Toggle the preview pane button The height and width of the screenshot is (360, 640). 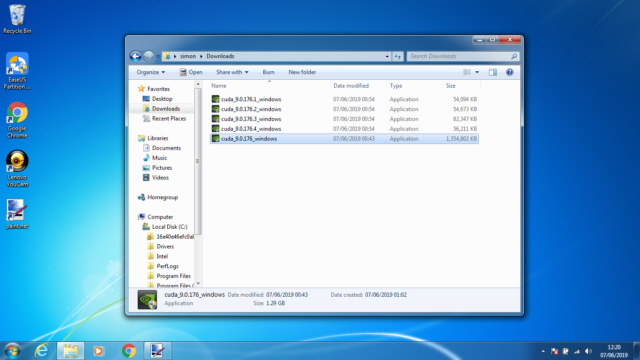[x=493, y=72]
